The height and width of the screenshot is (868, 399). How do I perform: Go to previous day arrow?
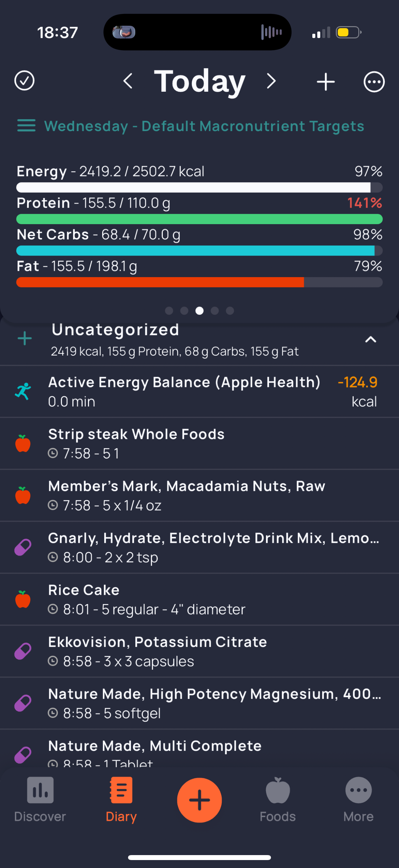pos(128,81)
